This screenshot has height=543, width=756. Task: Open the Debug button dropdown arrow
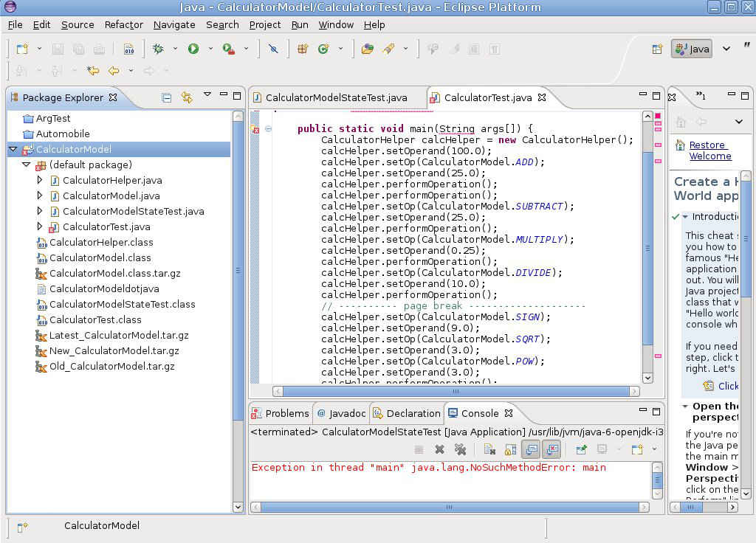pyautogui.click(x=175, y=49)
